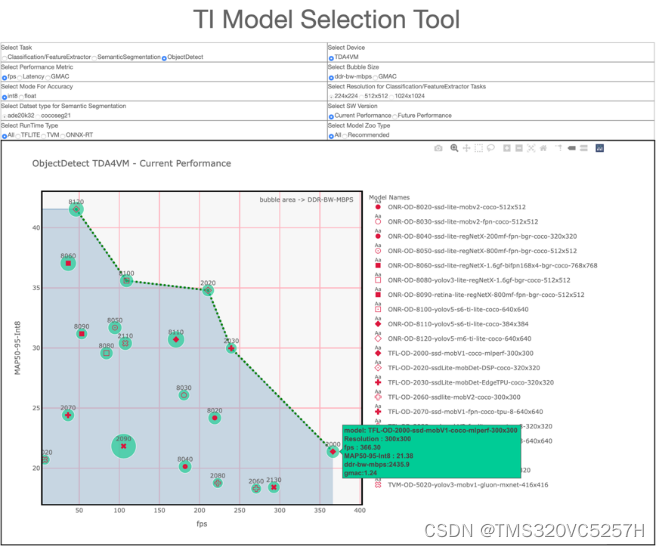Select Recommended model zoo type
The width and height of the screenshot is (659, 547).
(x=344, y=136)
